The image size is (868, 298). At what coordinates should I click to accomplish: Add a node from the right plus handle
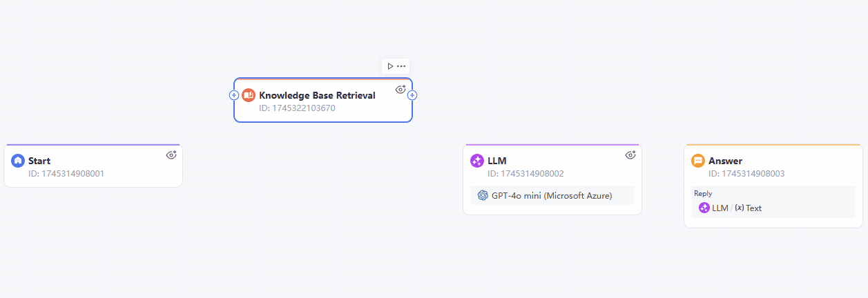click(x=412, y=95)
